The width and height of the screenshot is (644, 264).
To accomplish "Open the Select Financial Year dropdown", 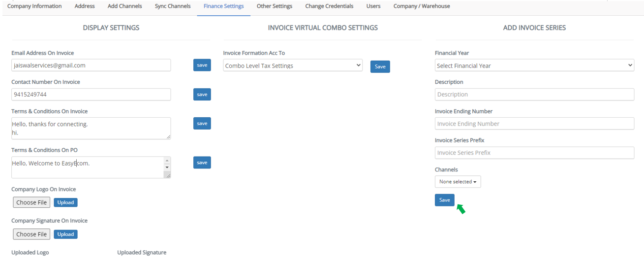I will (x=534, y=65).
